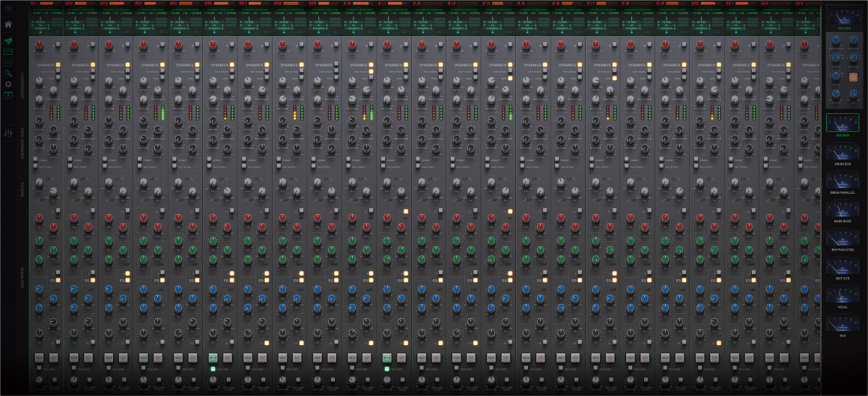Select the VOCAL bus meter thumbnail
This screenshot has width=868, height=396.
coord(843,296)
